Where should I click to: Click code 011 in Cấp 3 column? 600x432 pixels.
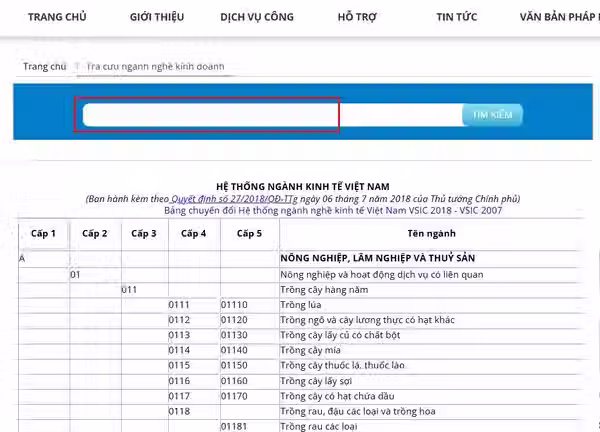point(129,290)
